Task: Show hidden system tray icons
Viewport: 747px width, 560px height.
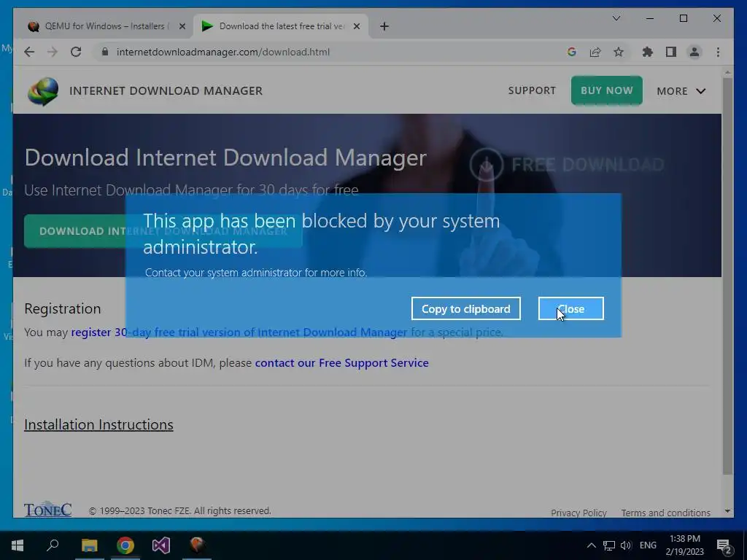Action: [x=591, y=545]
